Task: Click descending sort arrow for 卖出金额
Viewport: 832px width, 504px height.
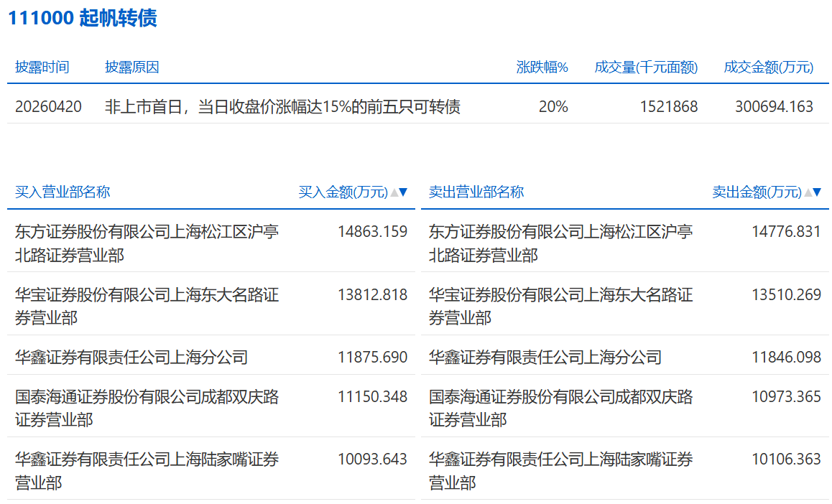Action: 817,192
